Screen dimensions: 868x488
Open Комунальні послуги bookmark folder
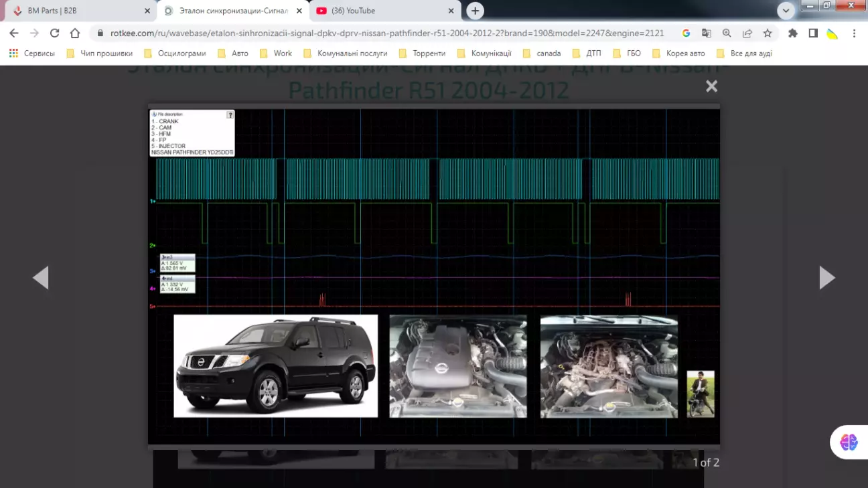click(x=346, y=54)
